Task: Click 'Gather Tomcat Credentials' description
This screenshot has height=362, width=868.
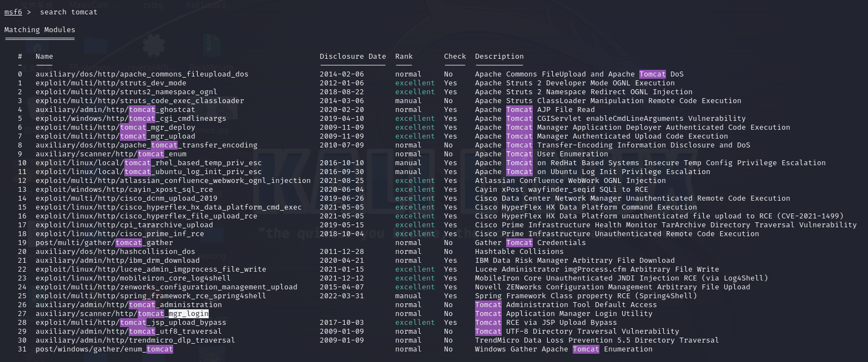Action: (530, 243)
